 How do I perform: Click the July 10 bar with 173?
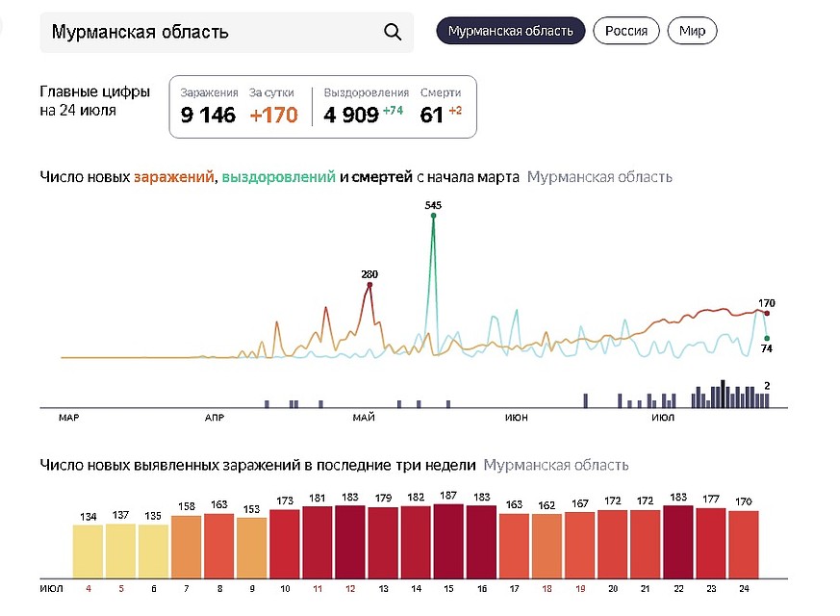tap(285, 544)
